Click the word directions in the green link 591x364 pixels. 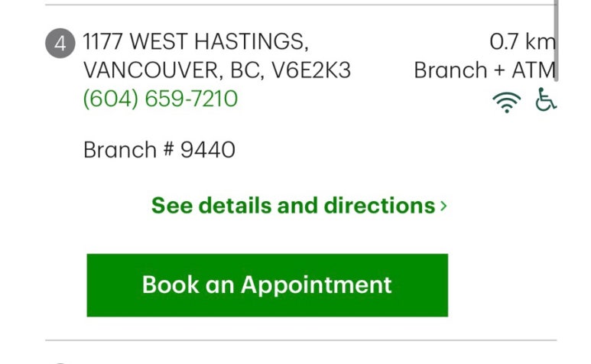click(x=379, y=206)
